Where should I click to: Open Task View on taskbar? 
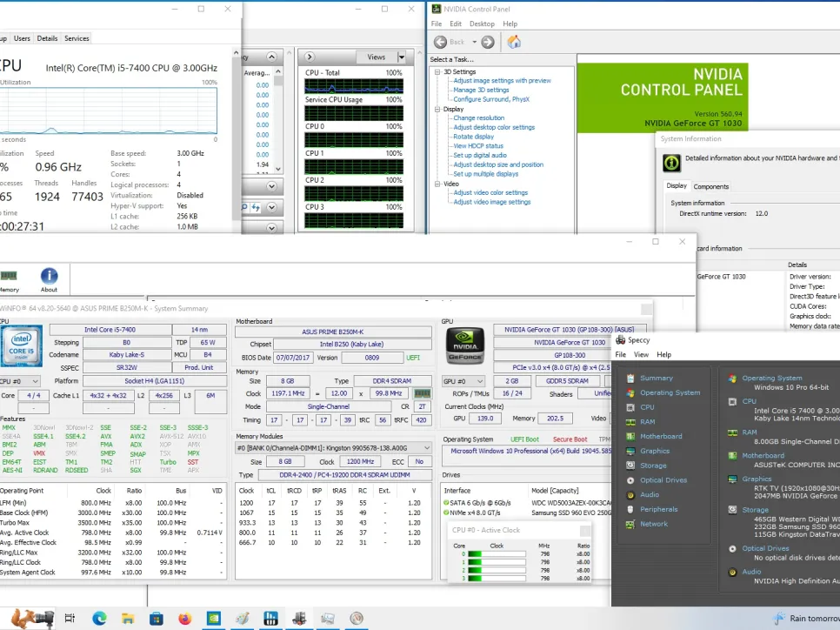pyautogui.click(x=70, y=618)
